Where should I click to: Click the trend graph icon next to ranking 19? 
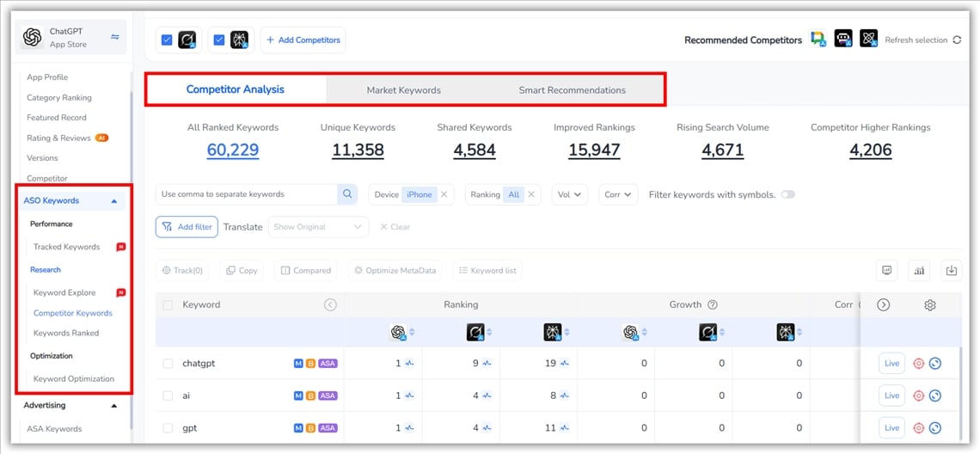tap(564, 364)
